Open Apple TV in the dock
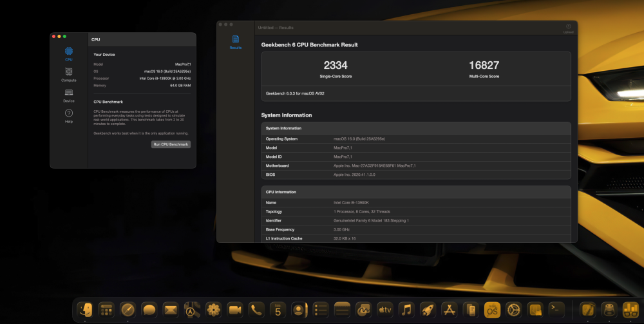This screenshot has width=644, height=324. pos(385,310)
